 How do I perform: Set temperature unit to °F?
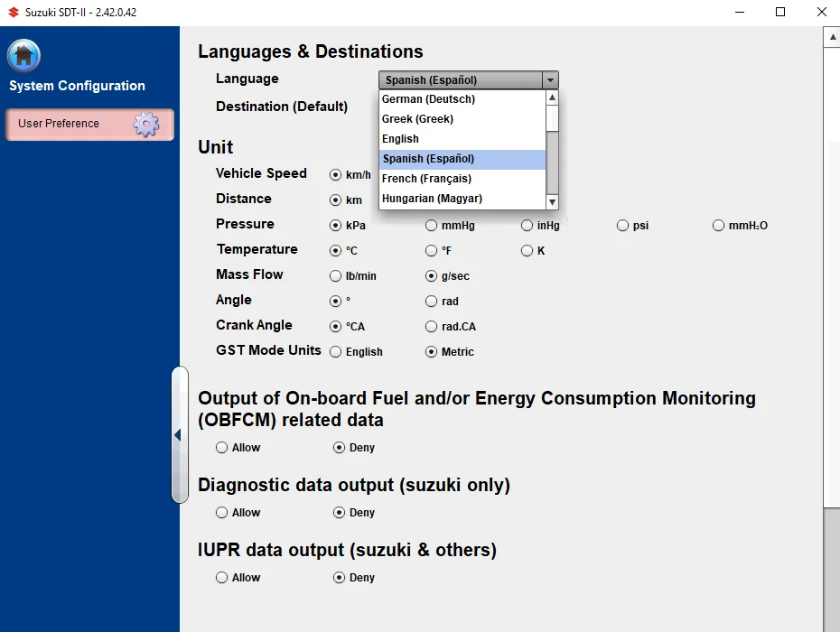tap(432, 251)
